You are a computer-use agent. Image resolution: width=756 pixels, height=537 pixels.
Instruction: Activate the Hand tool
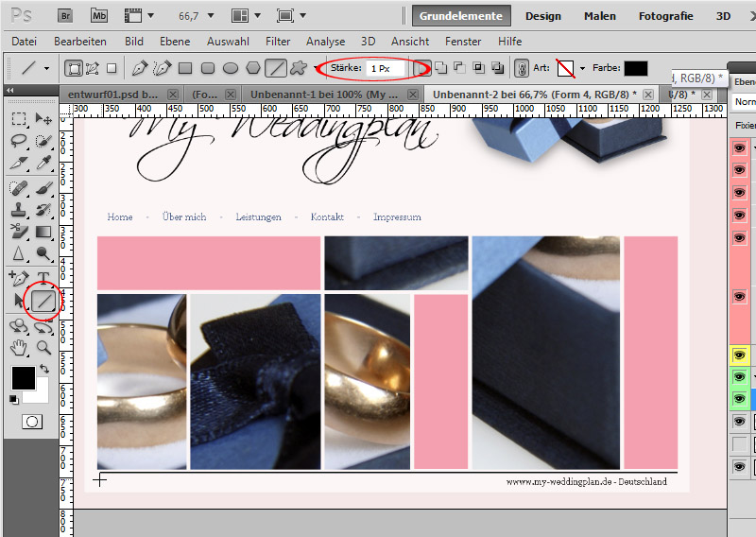click(x=18, y=347)
